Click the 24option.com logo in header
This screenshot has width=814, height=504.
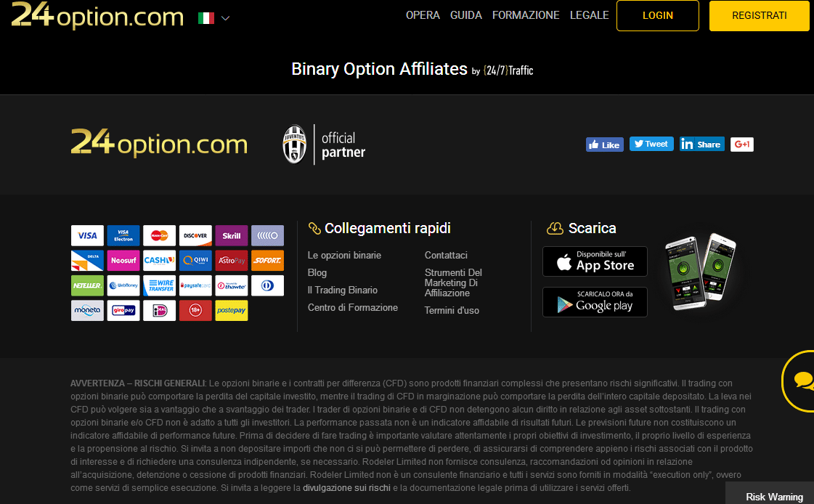97,15
